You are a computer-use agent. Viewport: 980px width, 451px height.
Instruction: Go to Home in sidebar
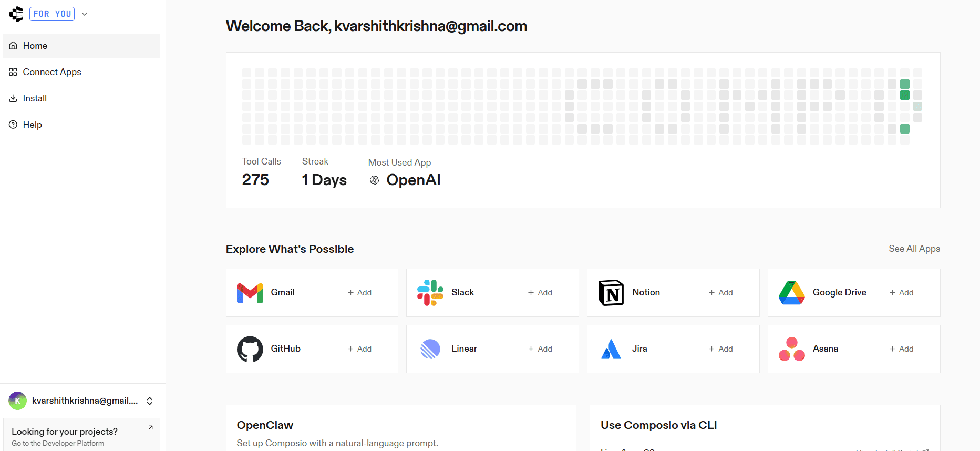[x=81, y=46]
